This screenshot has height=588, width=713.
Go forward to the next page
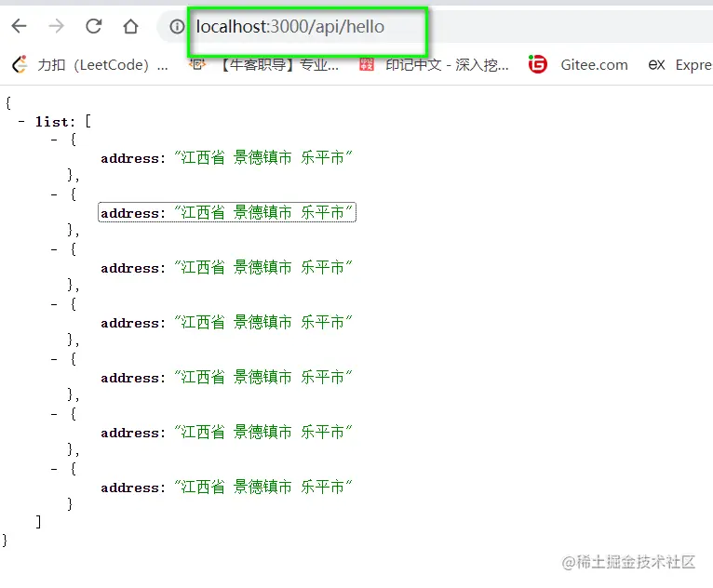point(57,26)
